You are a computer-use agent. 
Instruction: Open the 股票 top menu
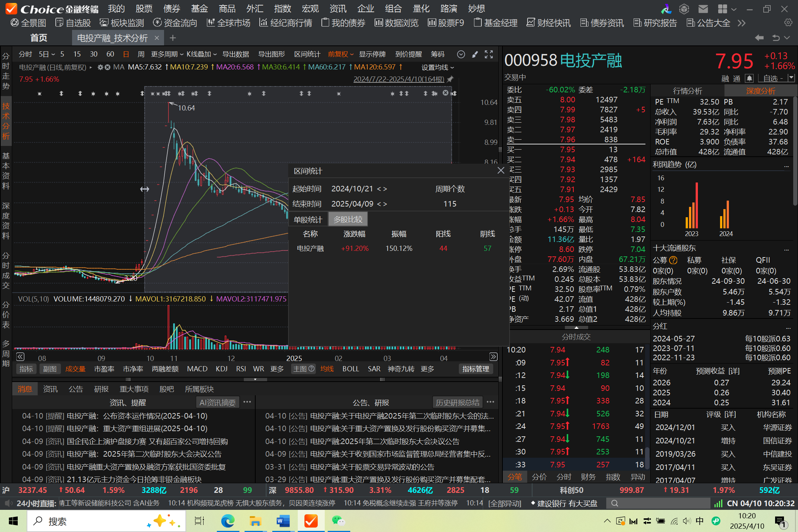(144, 8)
